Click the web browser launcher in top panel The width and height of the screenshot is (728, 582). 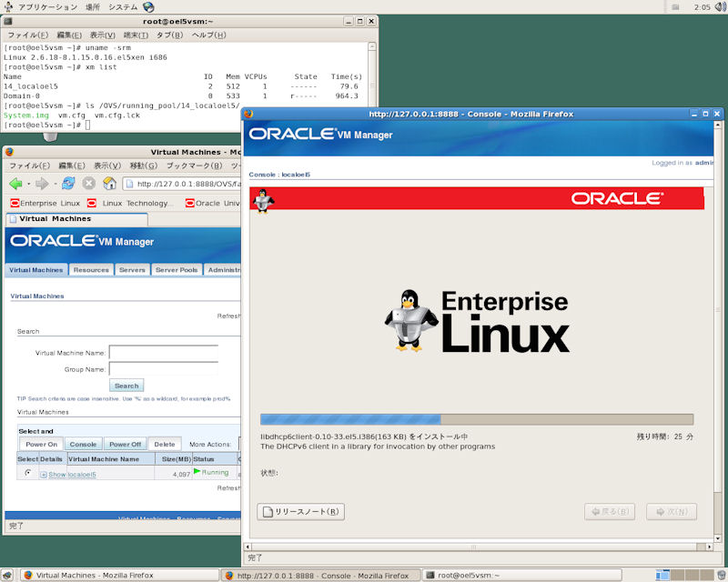coord(148,7)
